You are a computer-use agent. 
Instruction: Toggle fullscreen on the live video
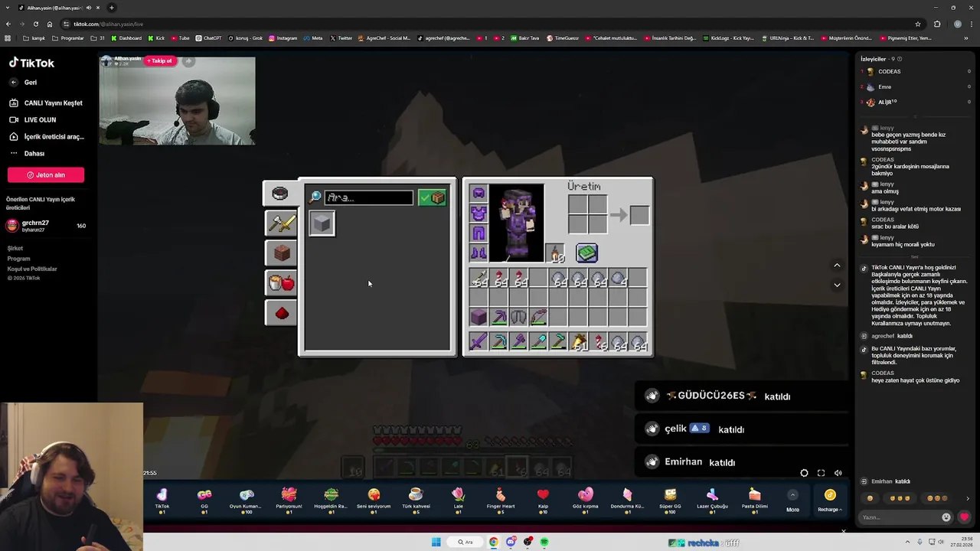point(821,473)
